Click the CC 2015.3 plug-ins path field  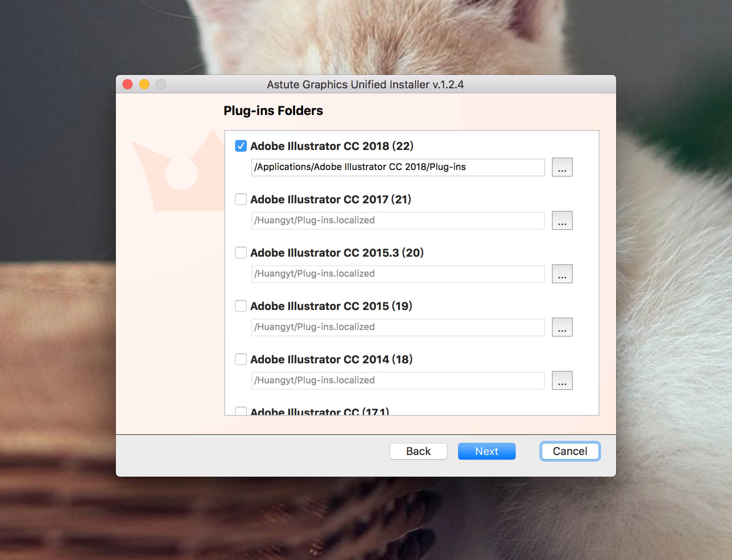[398, 274]
